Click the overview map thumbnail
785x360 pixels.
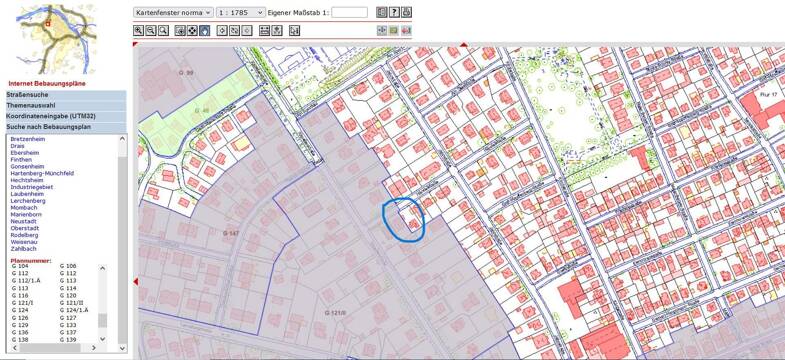[x=55, y=39]
